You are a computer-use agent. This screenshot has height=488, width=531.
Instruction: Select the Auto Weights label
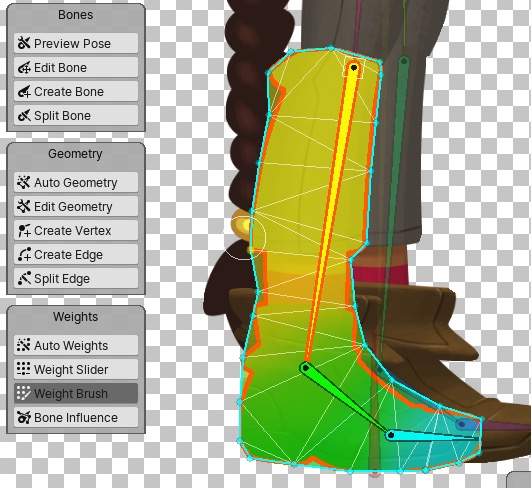pos(71,345)
